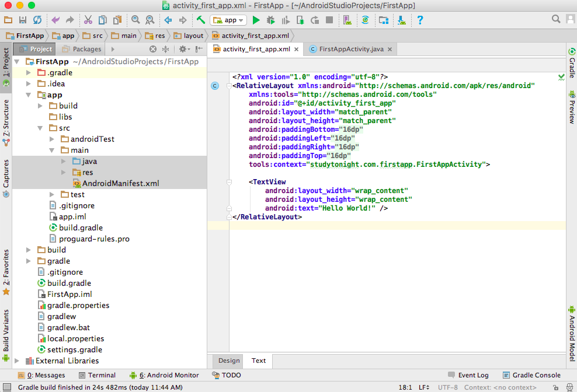Viewport: 577px width, 392px height.
Task: Close the activity_first_app.xml tab
Action: [296, 49]
